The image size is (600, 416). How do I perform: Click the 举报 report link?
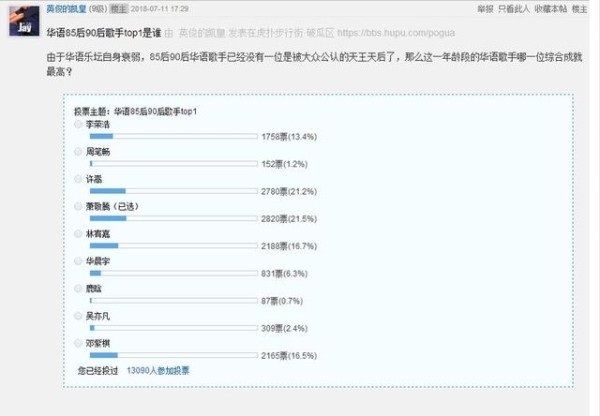tap(485, 9)
